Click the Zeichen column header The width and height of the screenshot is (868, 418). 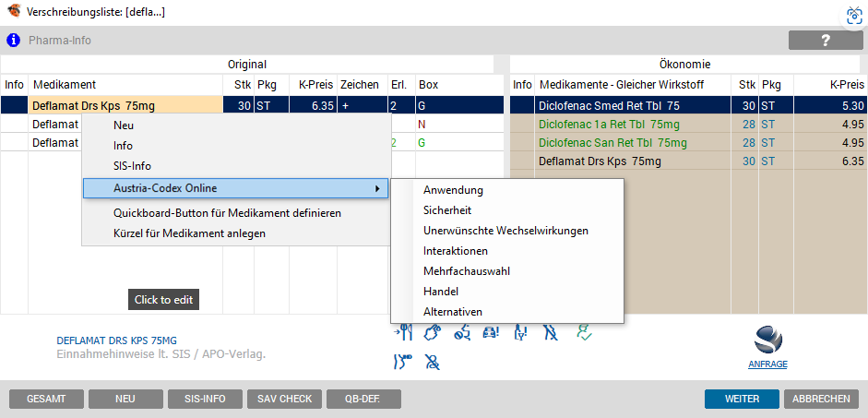point(360,85)
